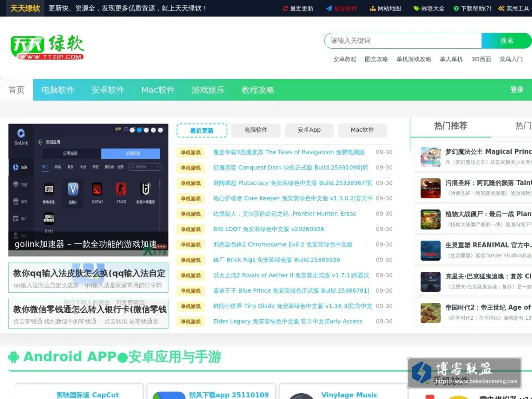Screen dimensions: 532x399
Task: Open 剪映国际版 CapCut app card
Action: click(x=79, y=391)
